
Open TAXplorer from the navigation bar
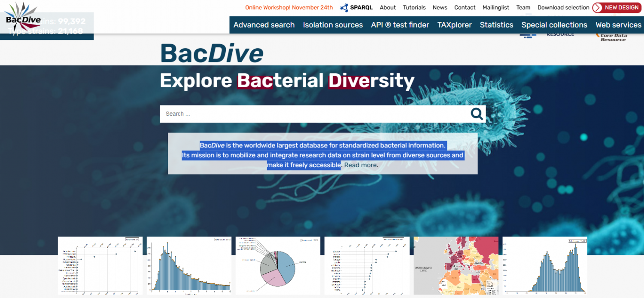(454, 25)
